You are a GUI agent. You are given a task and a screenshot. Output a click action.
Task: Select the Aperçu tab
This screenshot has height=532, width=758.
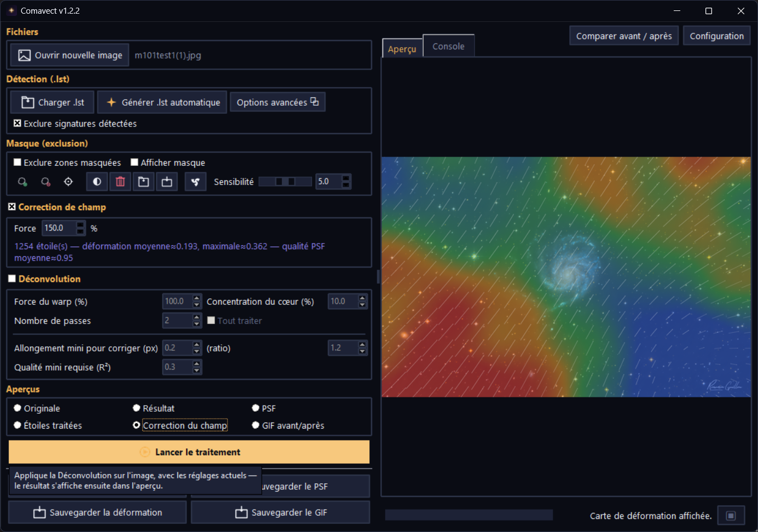click(402, 49)
